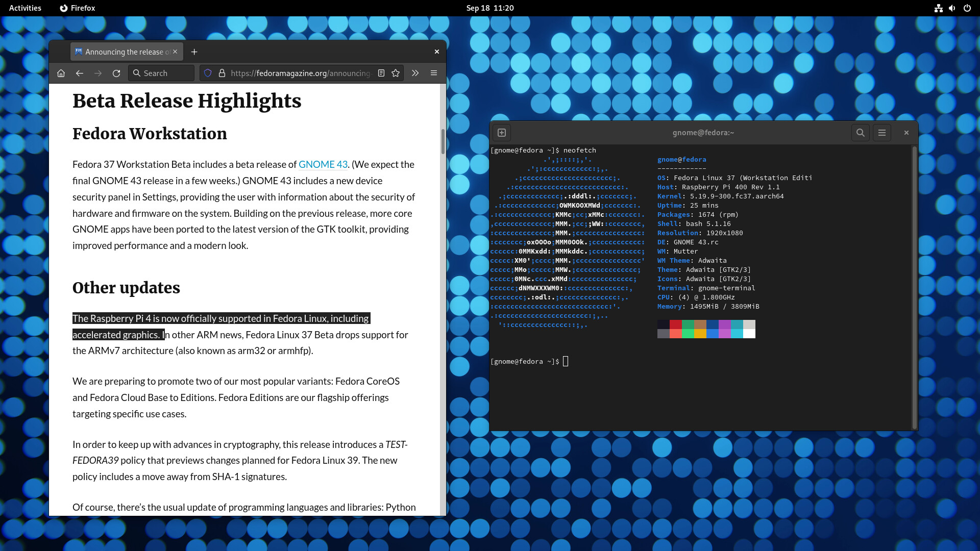The height and width of the screenshot is (551, 980).
Task: Close the Firefox window
Action: [x=437, y=52]
